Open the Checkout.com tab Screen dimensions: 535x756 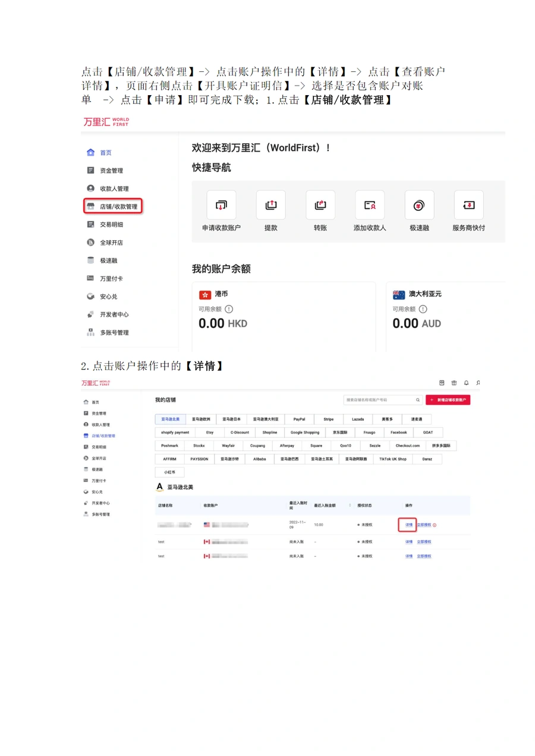pyautogui.click(x=408, y=446)
